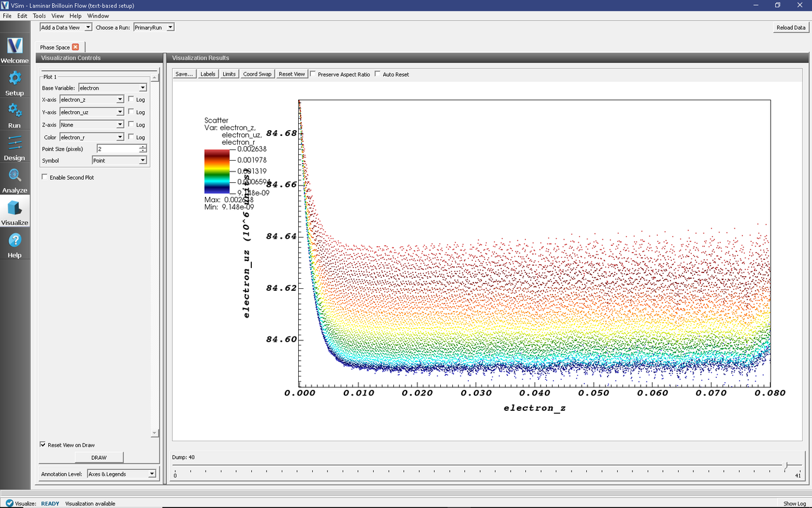Enable Log checkbox for X-axis
The height and width of the screenshot is (508, 812).
pos(131,100)
